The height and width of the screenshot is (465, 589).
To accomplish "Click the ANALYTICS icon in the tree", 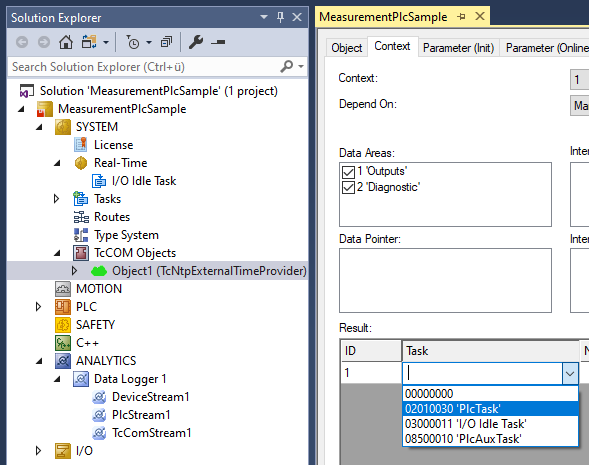I will click(63, 361).
